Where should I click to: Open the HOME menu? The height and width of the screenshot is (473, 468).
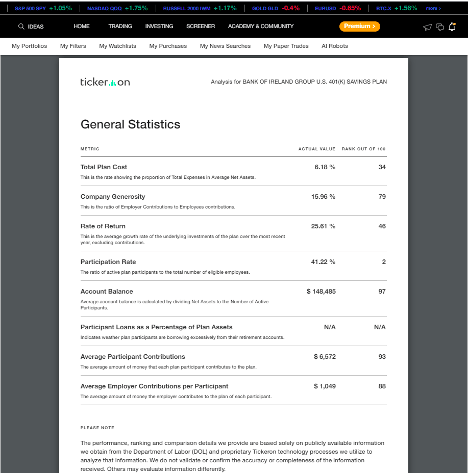pos(81,26)
